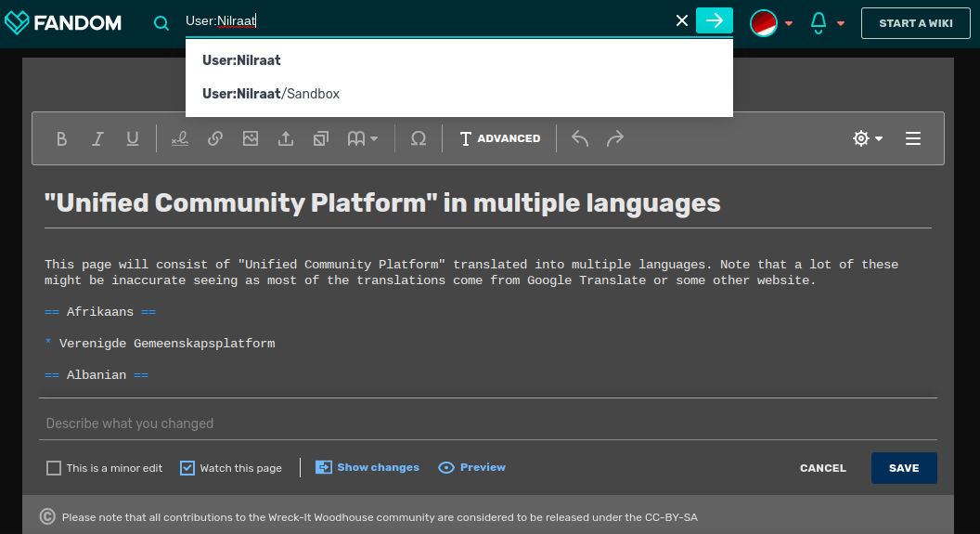Expand the Advanced text toolbar
Viewport: 980px width, 534px height.
click(x=499, y=138)
